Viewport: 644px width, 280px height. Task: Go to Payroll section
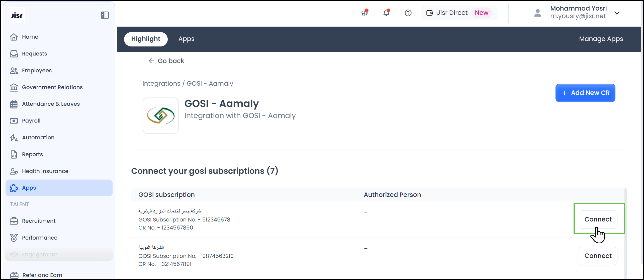tap(31, 121)
